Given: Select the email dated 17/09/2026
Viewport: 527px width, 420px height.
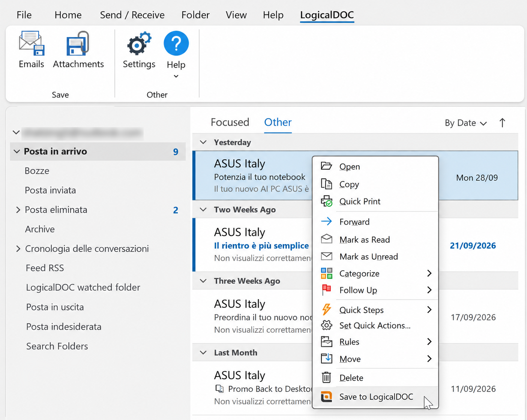Looking at the screenshot, I should point(355,317).
